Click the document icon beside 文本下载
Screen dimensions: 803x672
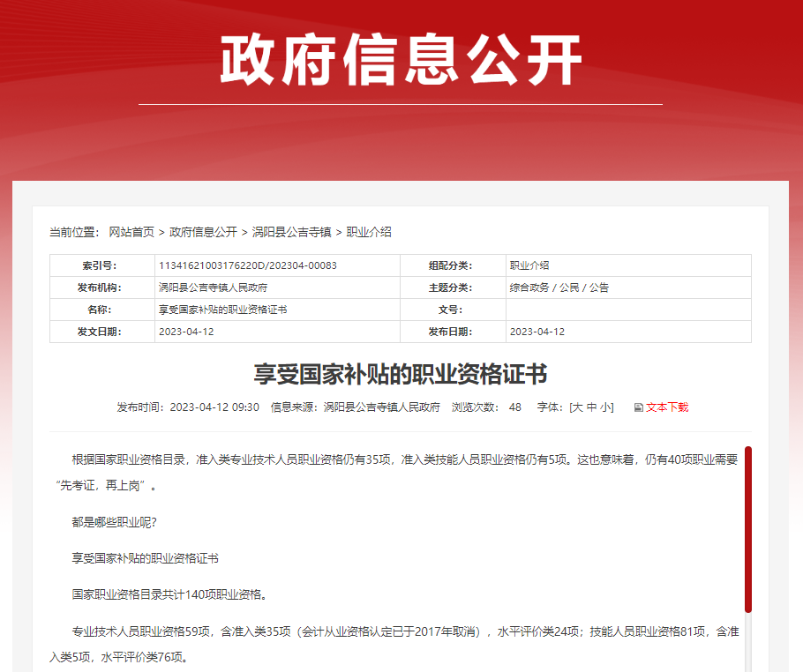point(638,407)
